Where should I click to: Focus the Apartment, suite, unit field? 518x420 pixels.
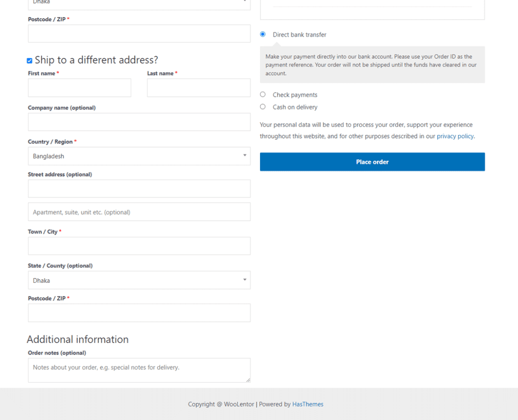139,212
